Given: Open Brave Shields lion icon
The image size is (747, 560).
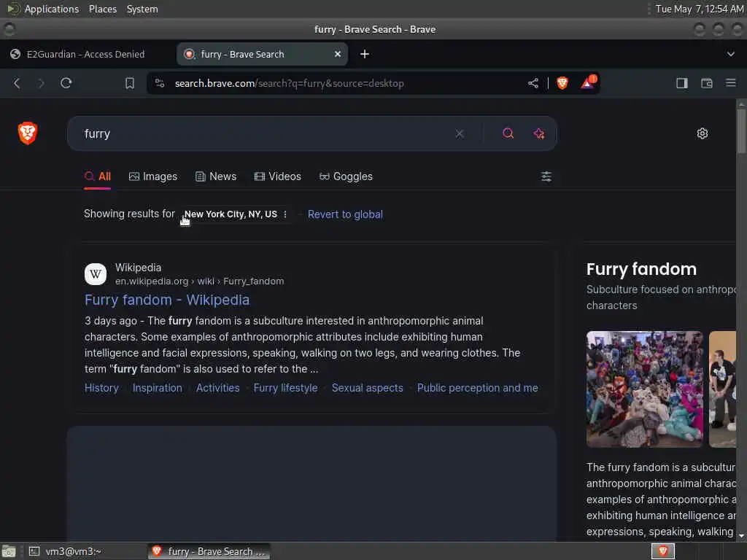Looking at the screenshot, I should click(562, 83).
